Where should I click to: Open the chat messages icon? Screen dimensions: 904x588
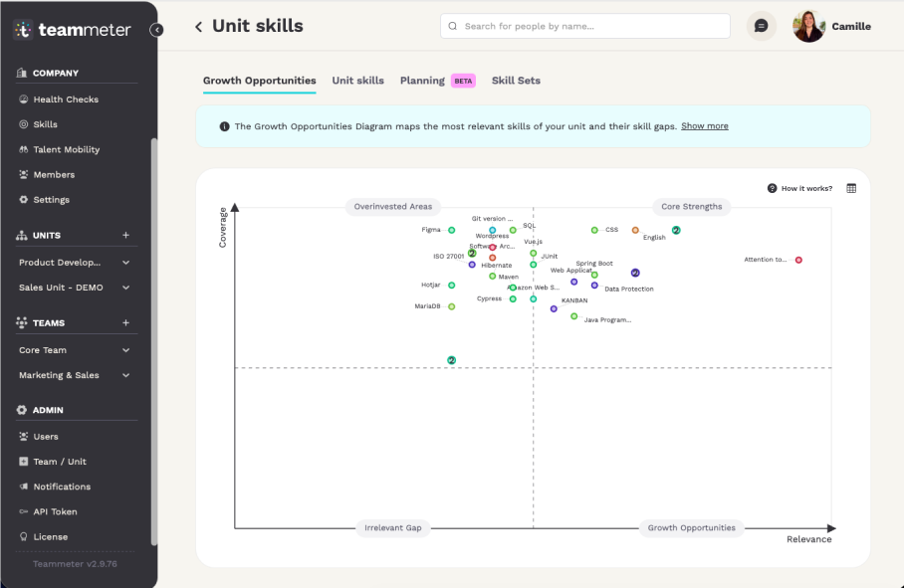pos(761,26)
